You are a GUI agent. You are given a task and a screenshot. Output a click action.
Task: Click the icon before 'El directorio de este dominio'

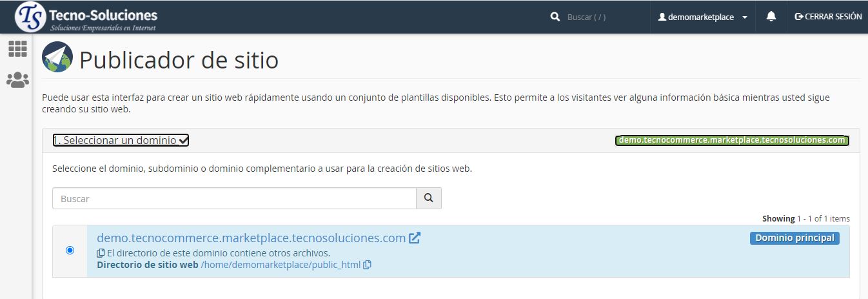pyautogui.click(x=101, y=253)
